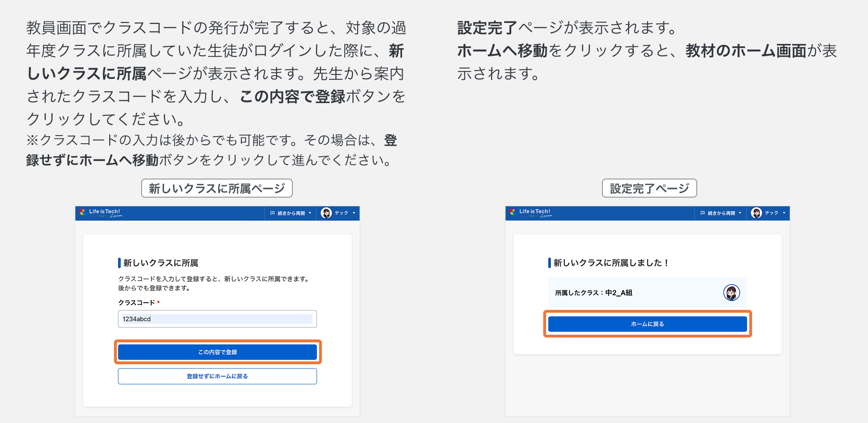Click the テック username in the right navbar
Screen dimensions: 868x423
[x=772, y=213]
